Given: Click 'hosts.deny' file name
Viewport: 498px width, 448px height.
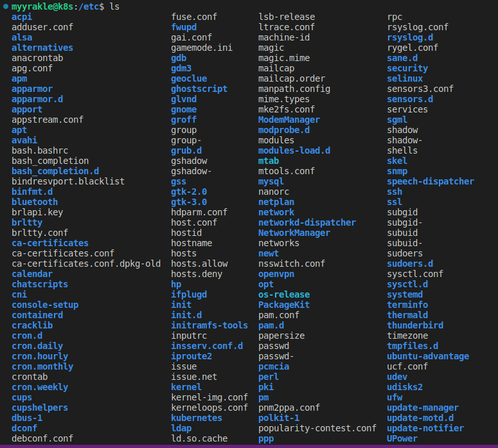Looking at the screenshot, I should [197, 274].
